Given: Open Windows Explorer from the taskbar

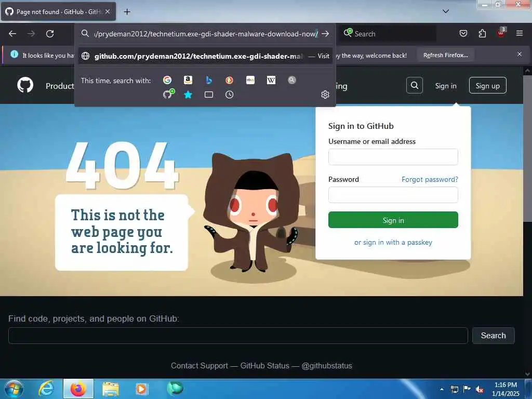Looking at the screenshot, I should pyautogui.click(x=110, y=389).
